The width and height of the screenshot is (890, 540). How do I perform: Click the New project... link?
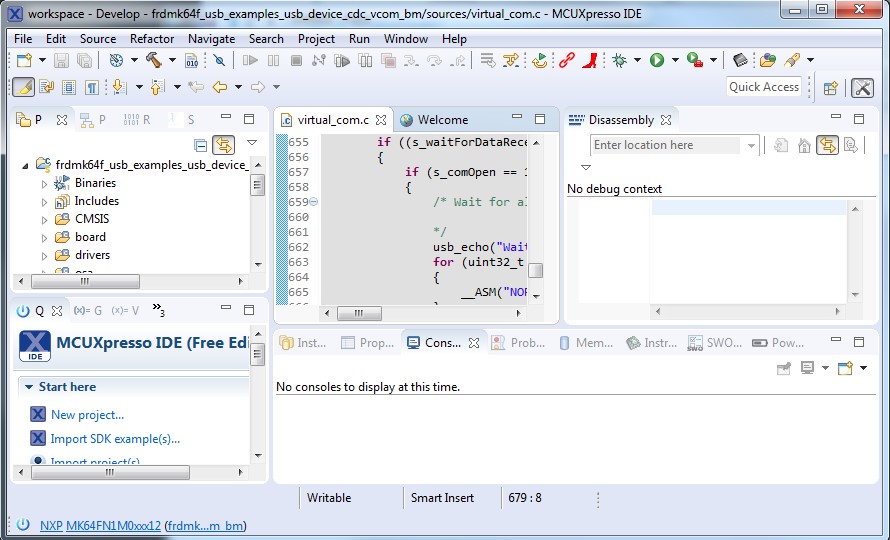(x=87, y=415)
